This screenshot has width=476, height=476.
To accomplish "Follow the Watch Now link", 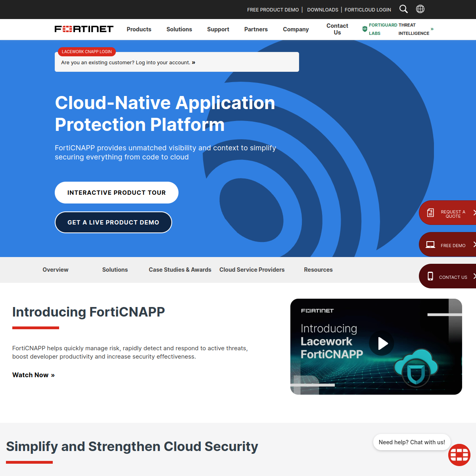I will click(33, 375).
